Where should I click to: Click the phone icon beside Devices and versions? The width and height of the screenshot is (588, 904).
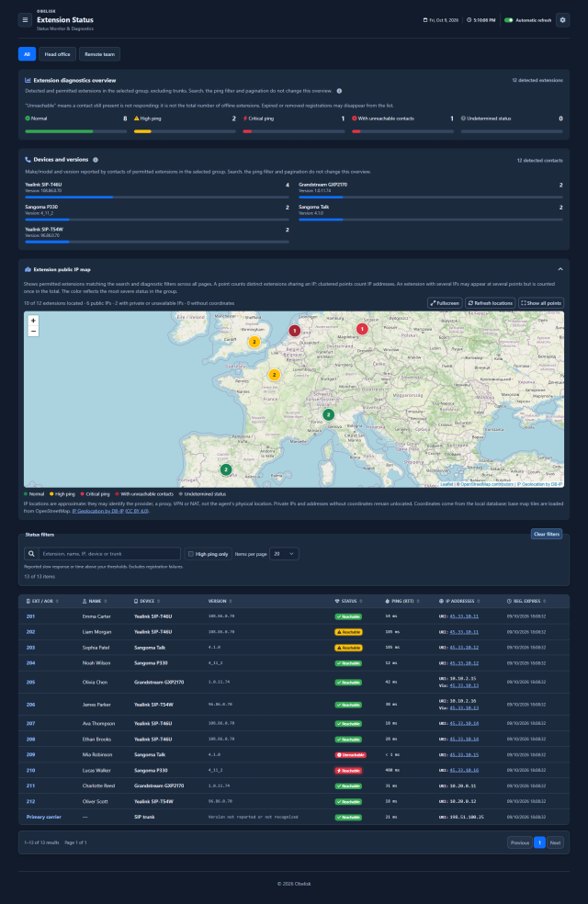click(x=28, y=160)
